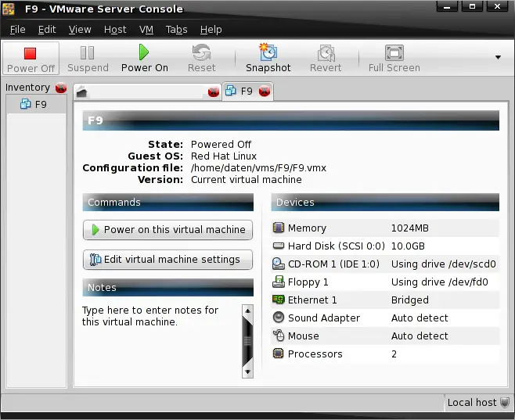Image resolution: width=515 pixels, height=420 pixels.
Task: Click the Sound Adapter label
Action: click(x=324, y=318)
